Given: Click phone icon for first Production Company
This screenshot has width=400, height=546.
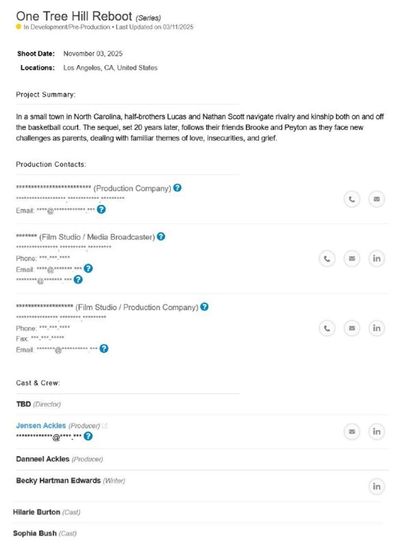Looking at the screenshot, I should (x=352, y=199).
